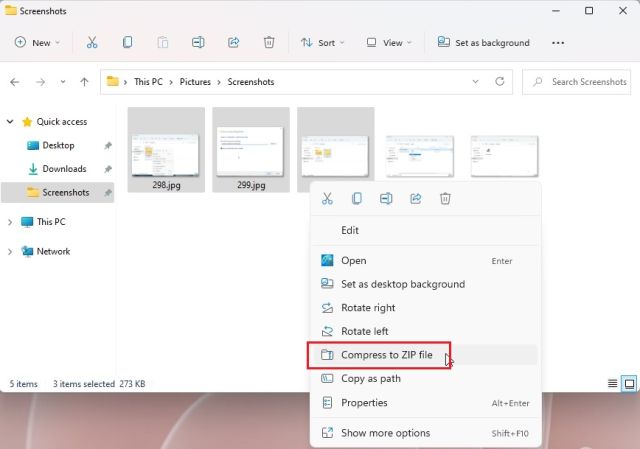Click the Copy icon in the toolbar

(127, 43)
